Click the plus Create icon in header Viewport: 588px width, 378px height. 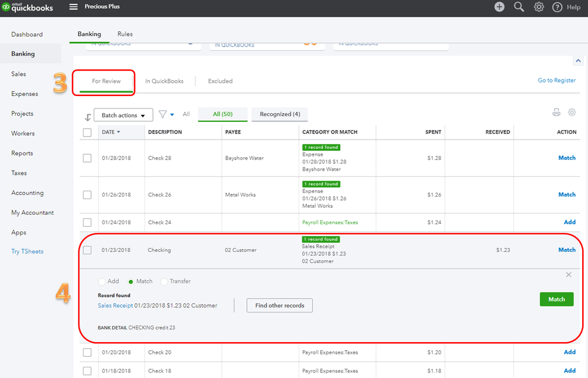click(499, 6)
